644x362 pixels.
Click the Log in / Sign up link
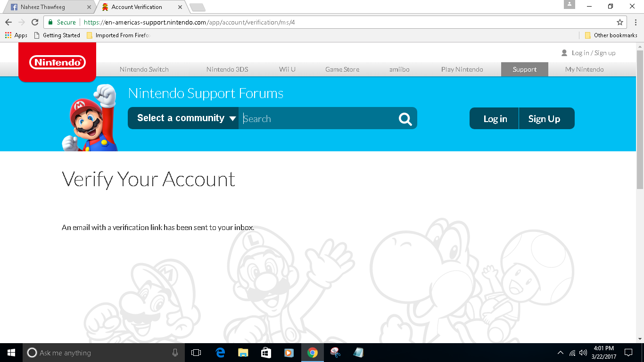594,53
